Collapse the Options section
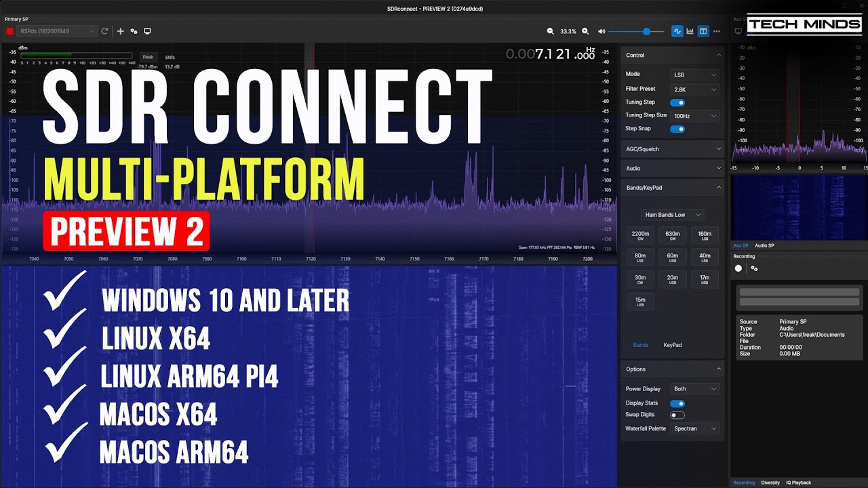This screenshot has width=868, height=488. point(672,369)
